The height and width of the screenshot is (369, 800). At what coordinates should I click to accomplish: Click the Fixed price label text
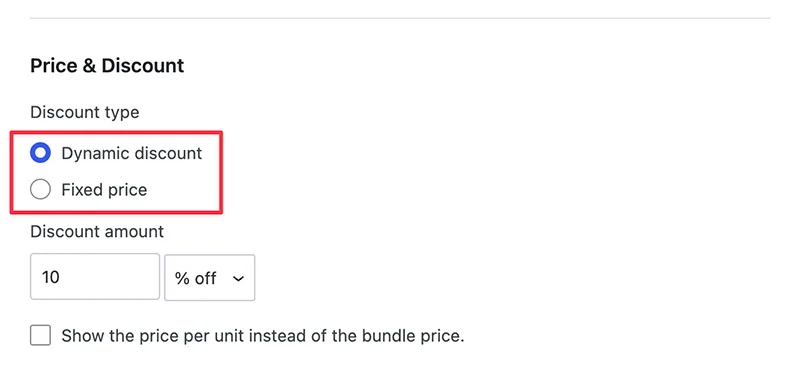104,190
